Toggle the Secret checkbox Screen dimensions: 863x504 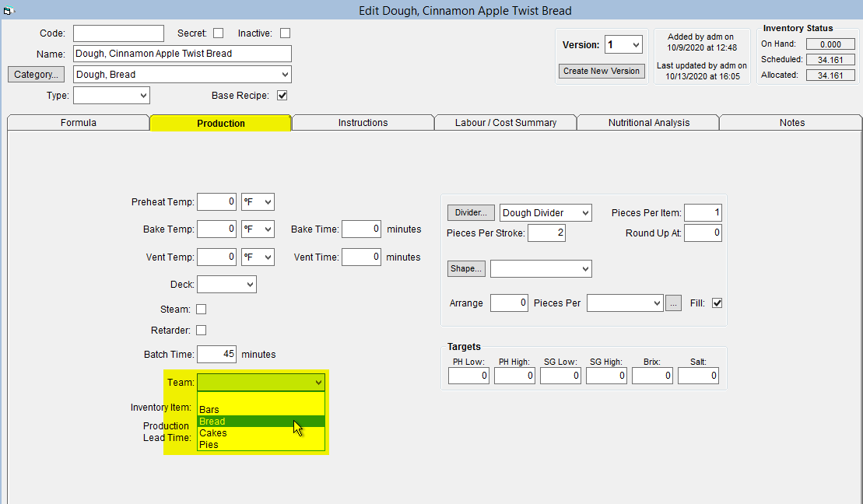(x=219, y=33)
